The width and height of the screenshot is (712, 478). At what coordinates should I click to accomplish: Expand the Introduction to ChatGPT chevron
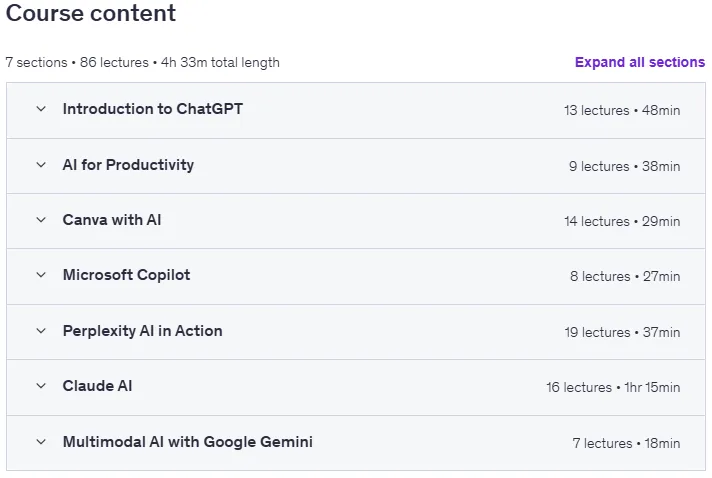click(x=41, y=109)
